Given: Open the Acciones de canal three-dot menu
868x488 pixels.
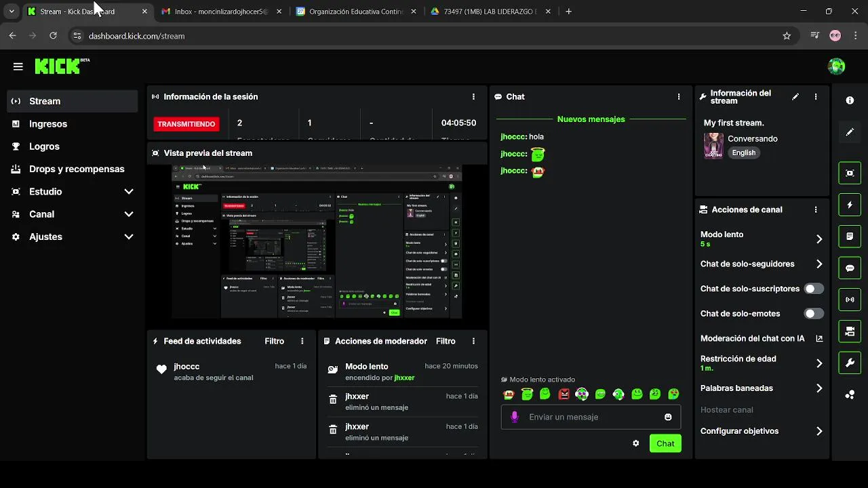Looking at the screenshot, I should tap(816, 210).
